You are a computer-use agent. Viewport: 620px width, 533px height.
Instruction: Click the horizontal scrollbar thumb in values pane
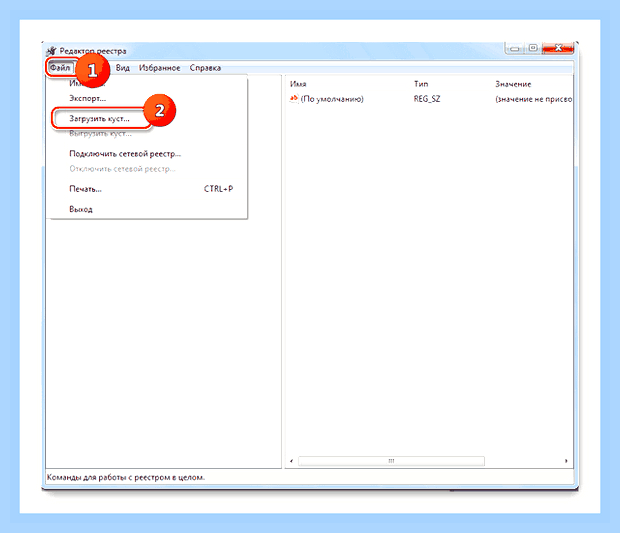pyautogui.click(x=391, y=461)
